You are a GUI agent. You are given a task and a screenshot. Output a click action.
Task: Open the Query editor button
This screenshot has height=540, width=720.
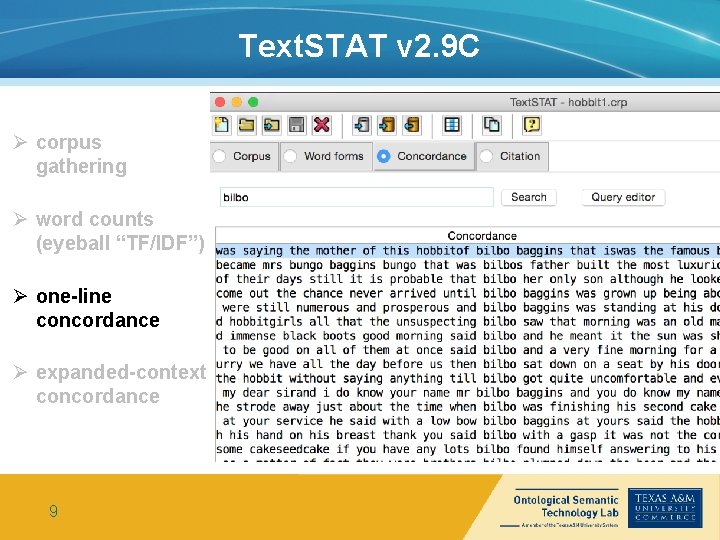tap(623, 197)
